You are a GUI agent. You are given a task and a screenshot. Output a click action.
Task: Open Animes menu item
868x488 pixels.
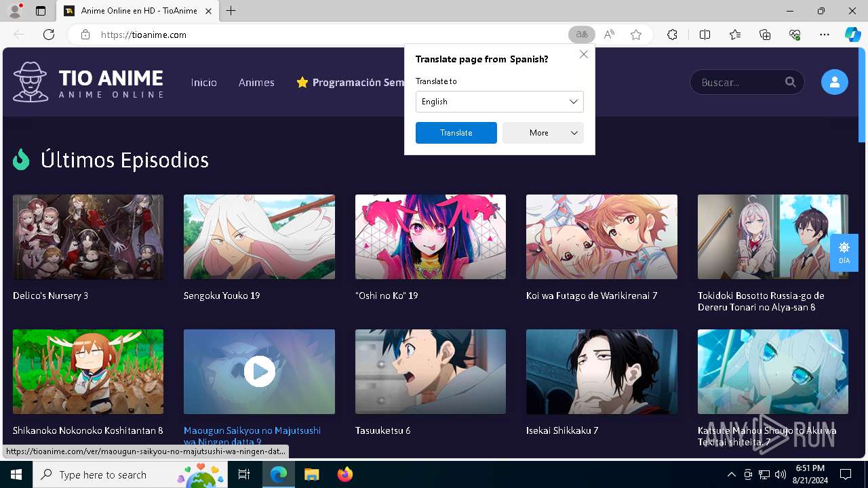256,82
